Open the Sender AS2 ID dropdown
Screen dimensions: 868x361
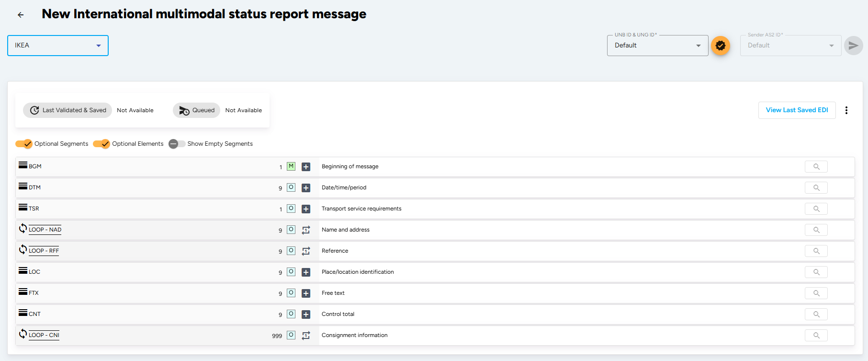pos(790,46)
